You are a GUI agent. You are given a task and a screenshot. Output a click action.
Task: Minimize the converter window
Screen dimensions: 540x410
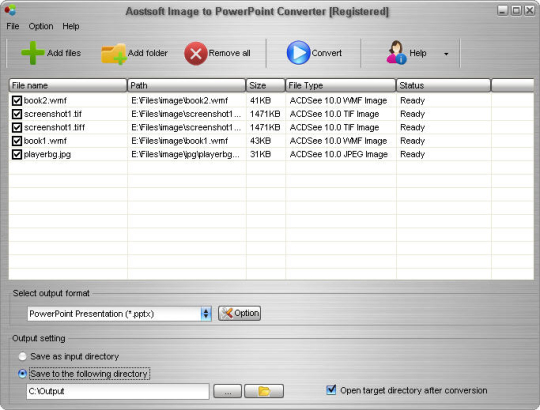click(x=502, y=11)
